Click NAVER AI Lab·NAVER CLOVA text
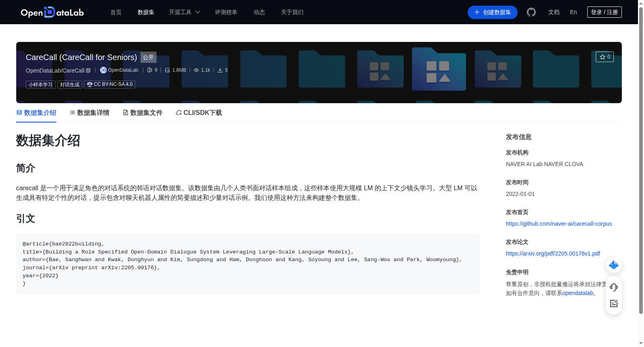This screenshot has width=644, height=347. [x=544, y=164]
